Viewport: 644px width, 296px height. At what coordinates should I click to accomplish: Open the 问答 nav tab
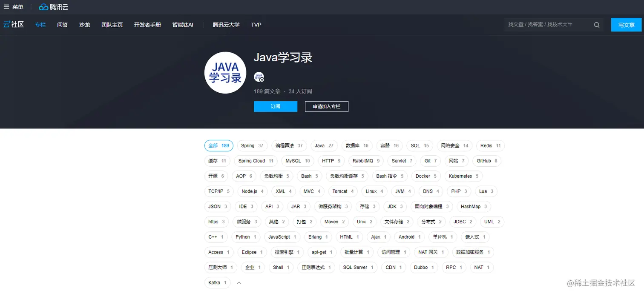coord(63,25)
